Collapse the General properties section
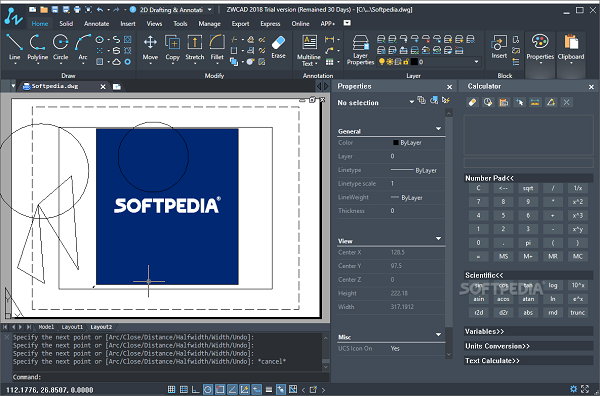This screenshot has width=600, height=396. tap(439, 129)
